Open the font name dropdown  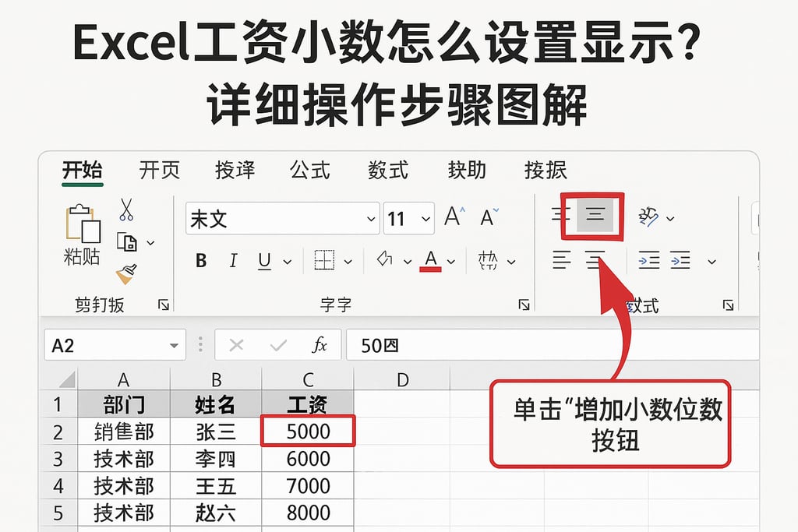371,219
